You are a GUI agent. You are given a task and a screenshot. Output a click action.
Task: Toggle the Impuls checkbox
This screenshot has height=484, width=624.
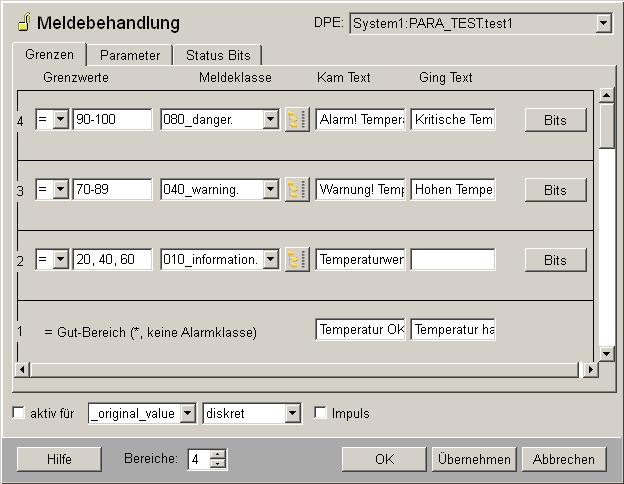[x=320, y=413]
